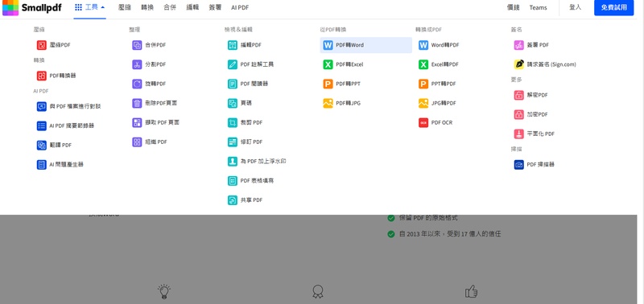Open 編輯 in the top navigation

(192, 7)
